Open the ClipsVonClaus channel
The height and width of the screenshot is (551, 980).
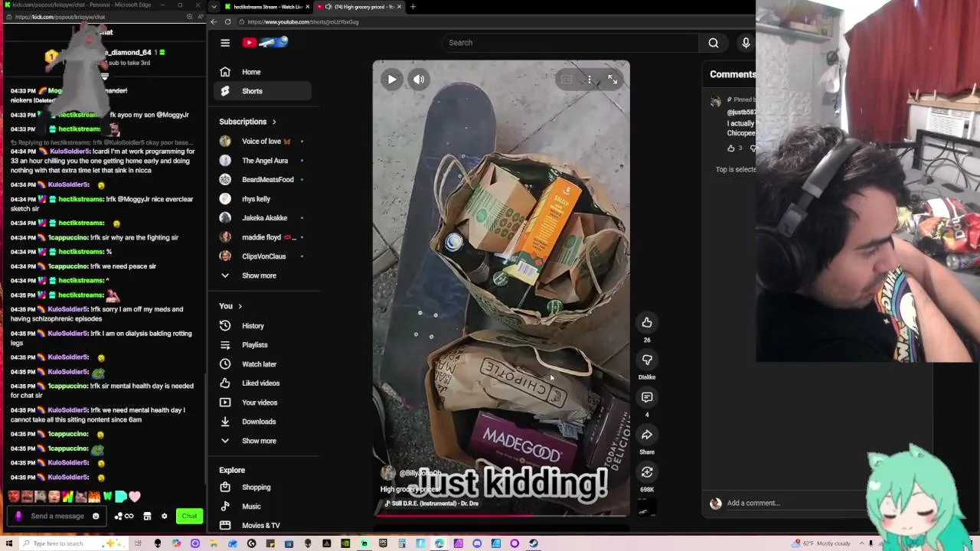point(263,256)
